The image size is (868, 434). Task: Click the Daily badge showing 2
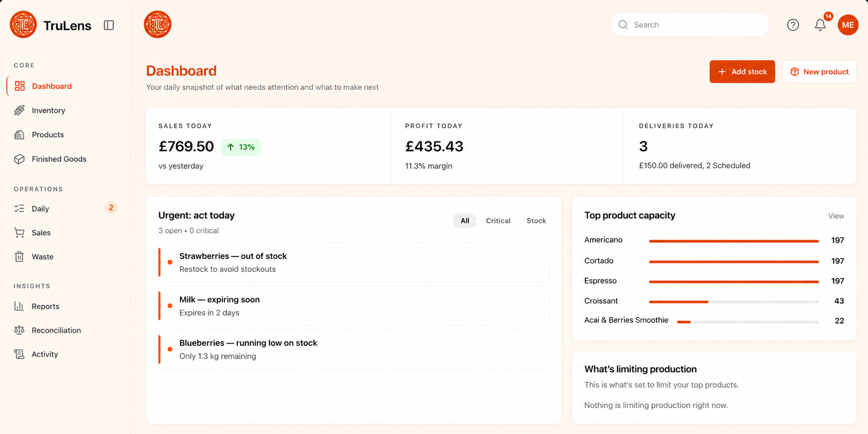tap(111, 208)
